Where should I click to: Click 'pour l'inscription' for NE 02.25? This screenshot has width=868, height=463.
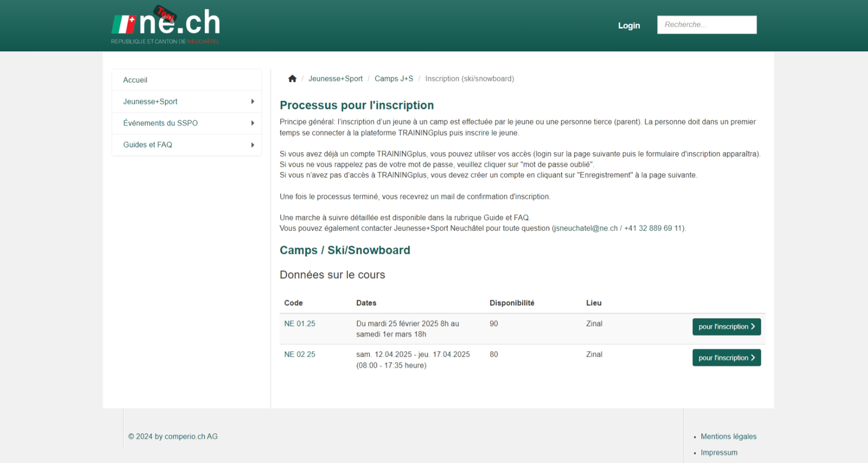tap(726, 358)
